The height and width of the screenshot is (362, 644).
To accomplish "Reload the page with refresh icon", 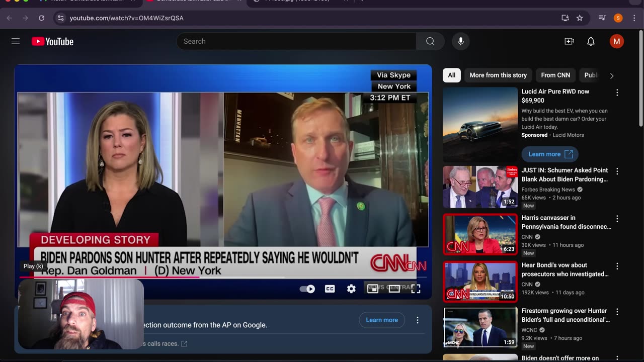I will tap(42, 18).
